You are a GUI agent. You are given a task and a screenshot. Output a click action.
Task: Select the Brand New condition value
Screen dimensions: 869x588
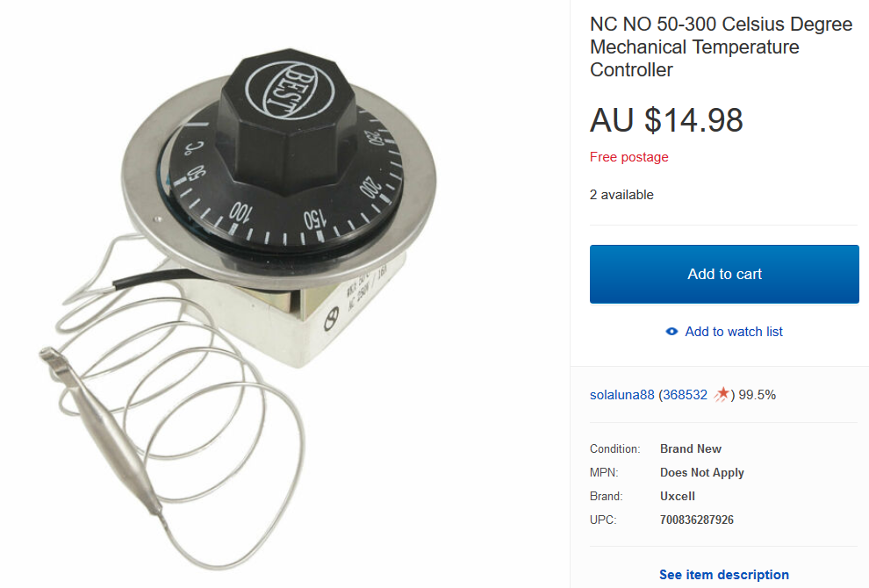click(x=691, y=448)
